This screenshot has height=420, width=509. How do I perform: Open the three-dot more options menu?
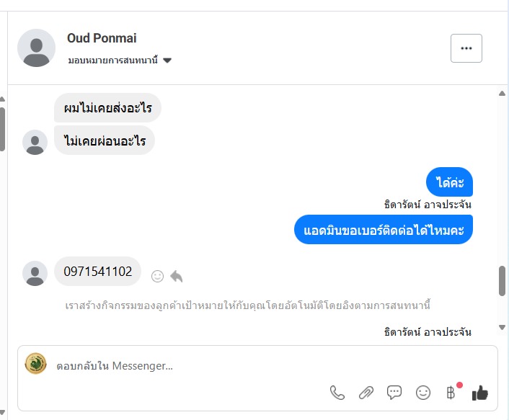[x=466, y=48]
